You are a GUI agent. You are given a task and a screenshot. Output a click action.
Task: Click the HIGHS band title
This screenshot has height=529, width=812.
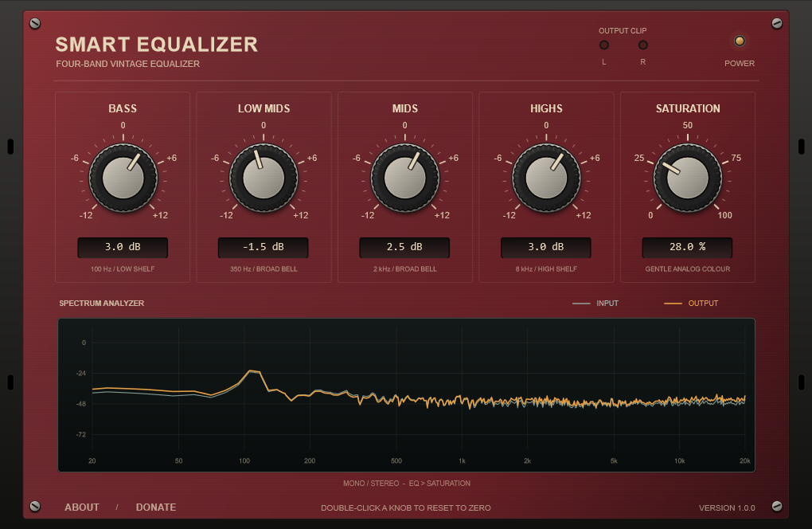546,108
